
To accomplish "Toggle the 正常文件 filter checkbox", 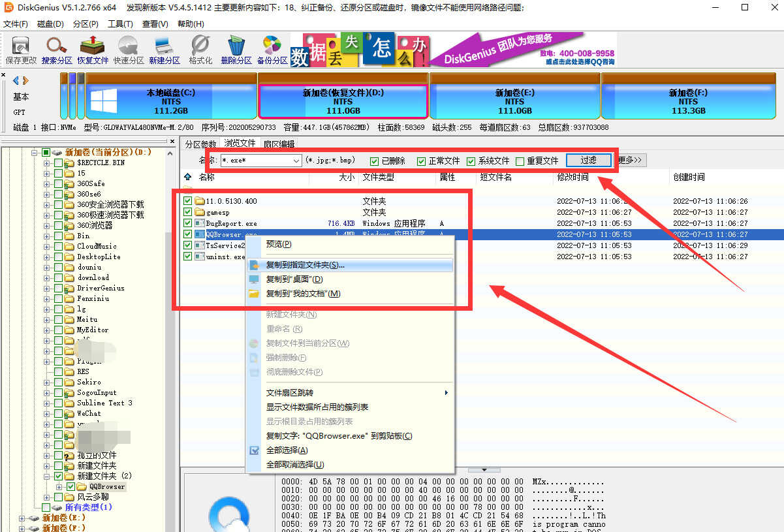I will [x=422, y=161].
